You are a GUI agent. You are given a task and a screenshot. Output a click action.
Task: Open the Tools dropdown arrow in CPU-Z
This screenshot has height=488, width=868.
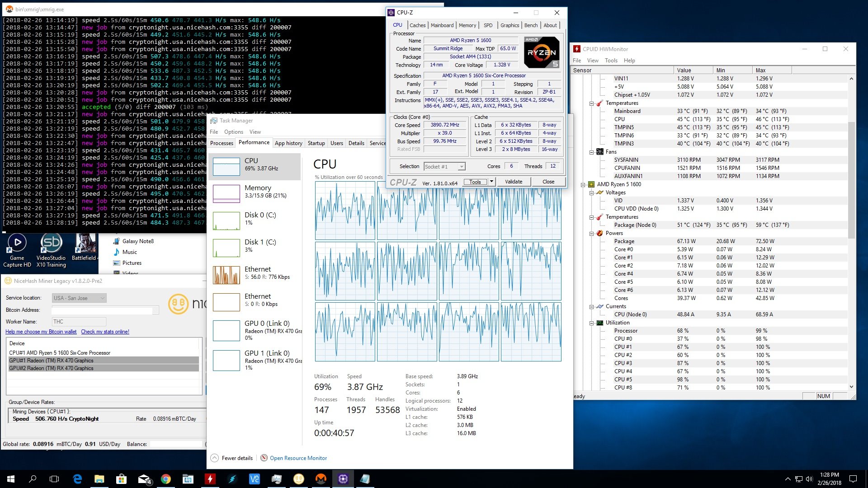(491, 182)
